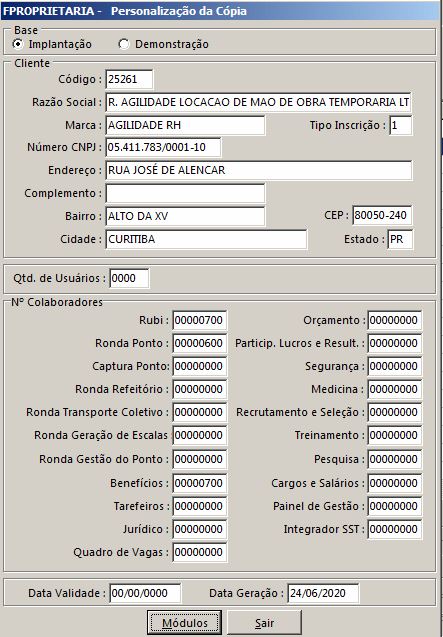Click the Tipo Inscrição field
This screenshot has width=443, height=637.
400,125
